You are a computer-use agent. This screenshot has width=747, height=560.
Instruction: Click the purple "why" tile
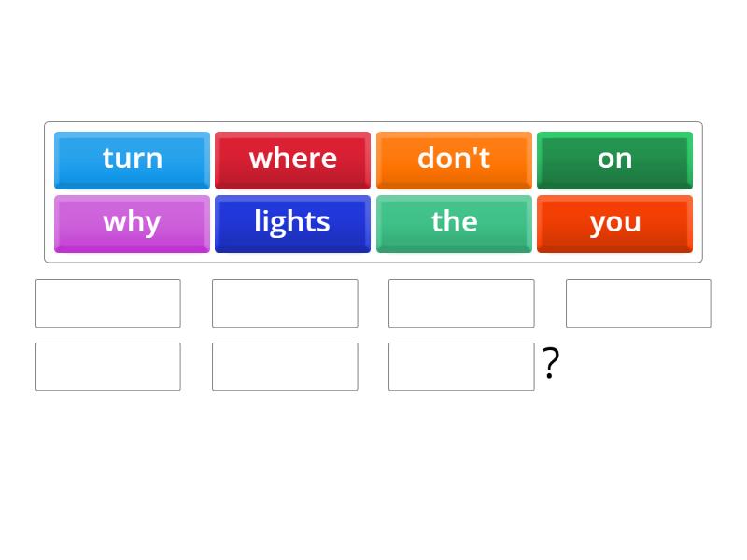tap(132, 222)
